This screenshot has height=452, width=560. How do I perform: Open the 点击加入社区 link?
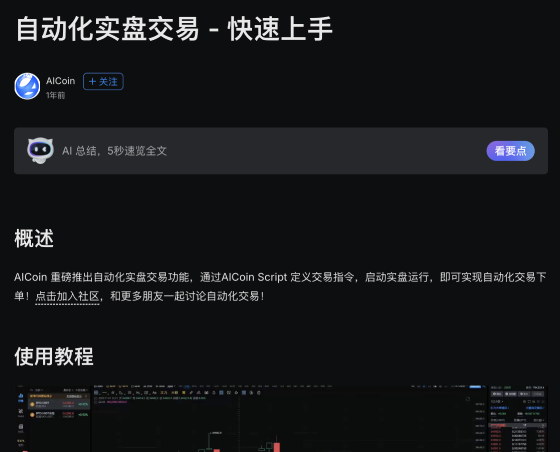(x=67, y=296)
